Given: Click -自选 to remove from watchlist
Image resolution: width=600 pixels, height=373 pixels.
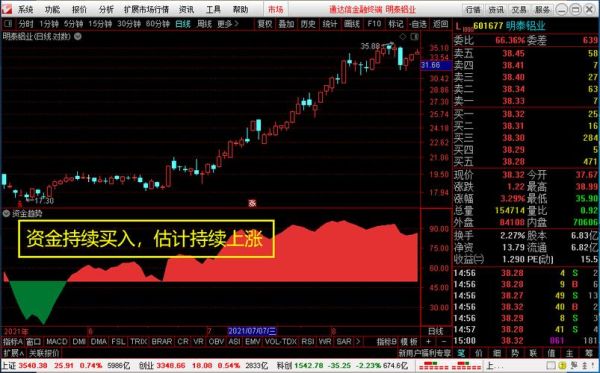Looking at the screenshot, I should click(418, 24).
